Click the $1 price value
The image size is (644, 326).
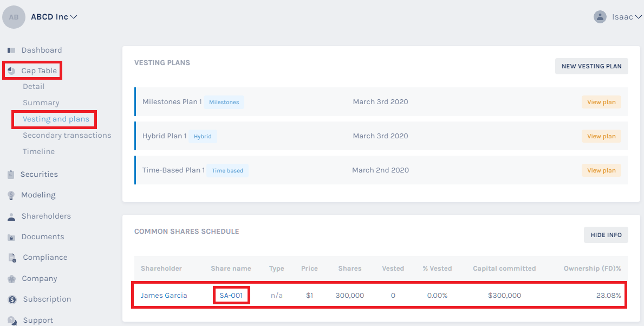coord(310,295)
